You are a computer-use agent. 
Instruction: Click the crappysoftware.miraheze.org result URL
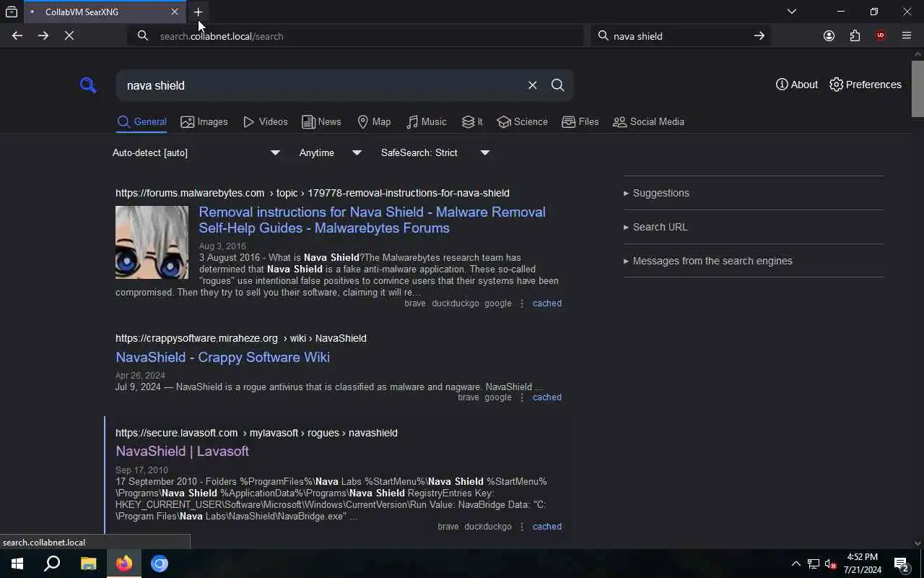241,338
